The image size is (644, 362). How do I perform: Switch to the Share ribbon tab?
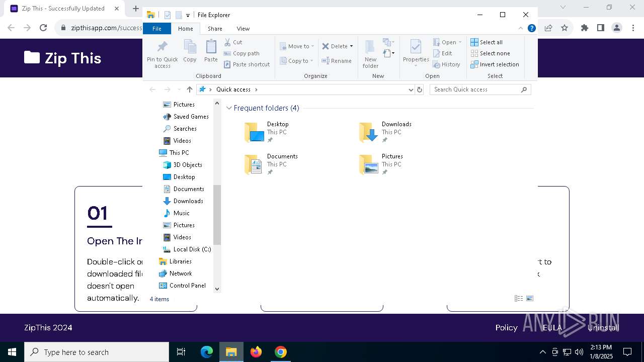click(x=215, y=29)
